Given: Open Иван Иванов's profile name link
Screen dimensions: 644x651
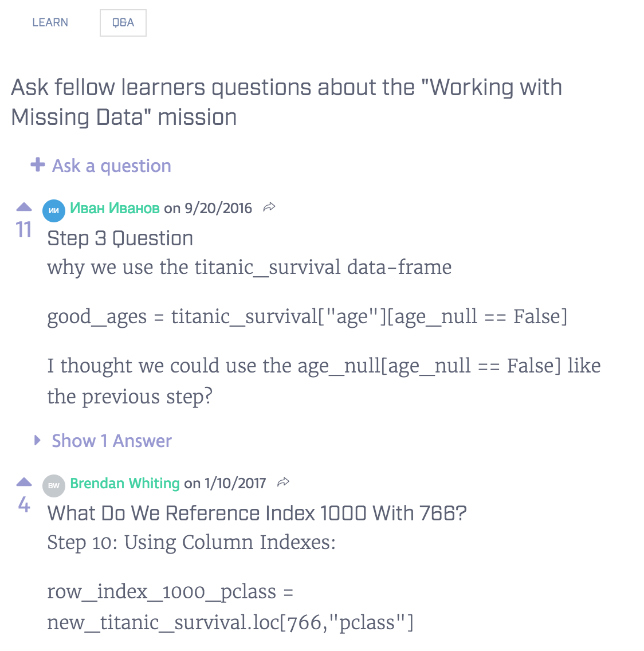Looking at the screenshot, I should click(x=115, y=208).
